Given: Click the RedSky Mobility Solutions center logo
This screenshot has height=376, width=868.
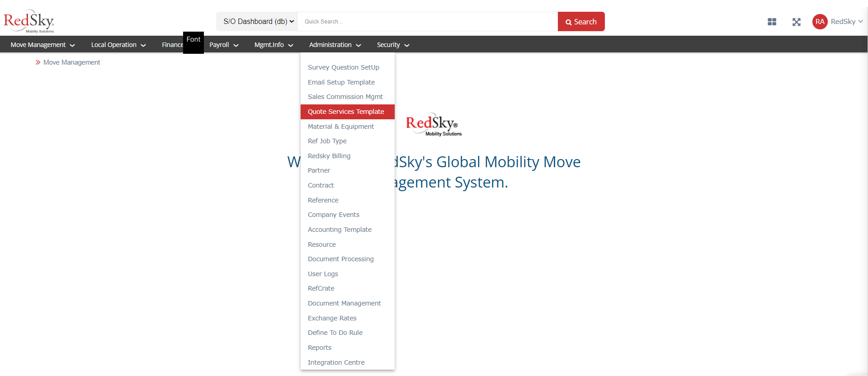Looking at the screenshot, I should point(434,124).
